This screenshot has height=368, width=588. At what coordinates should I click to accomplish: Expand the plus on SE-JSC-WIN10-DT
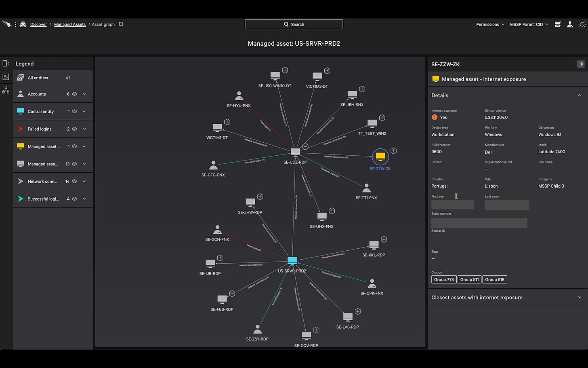[x=285, y=70]
